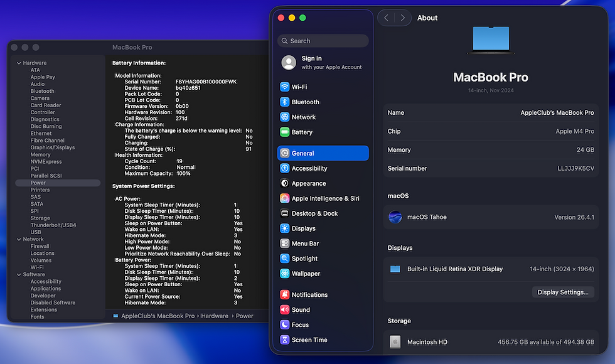Select USB in the hardware tree
615x364 pixels.
(36, 232)
